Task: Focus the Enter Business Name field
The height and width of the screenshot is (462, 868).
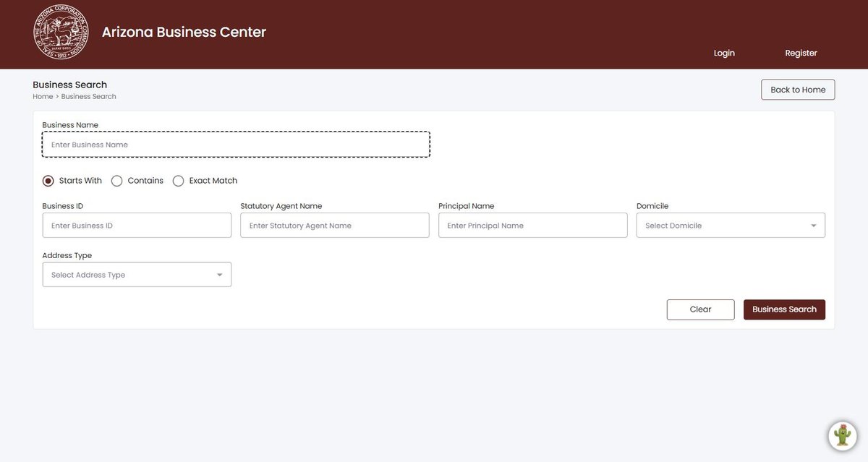Action: coord(236,145)
